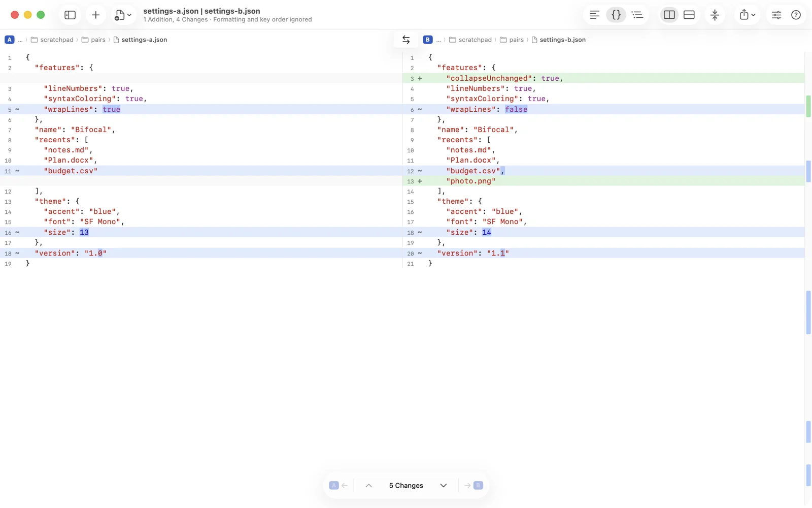Open scratchpad folder in left breadcrumb
The image size is (812, 508).
(52, 40)
